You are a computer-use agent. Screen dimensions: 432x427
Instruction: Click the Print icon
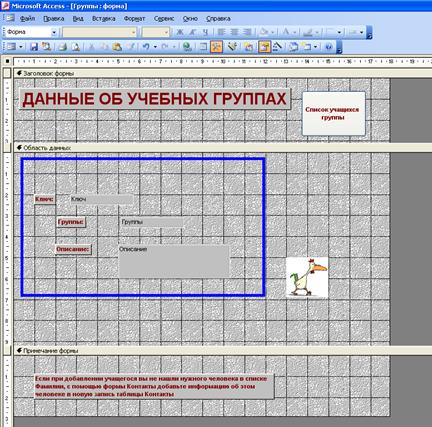point(62,47)
